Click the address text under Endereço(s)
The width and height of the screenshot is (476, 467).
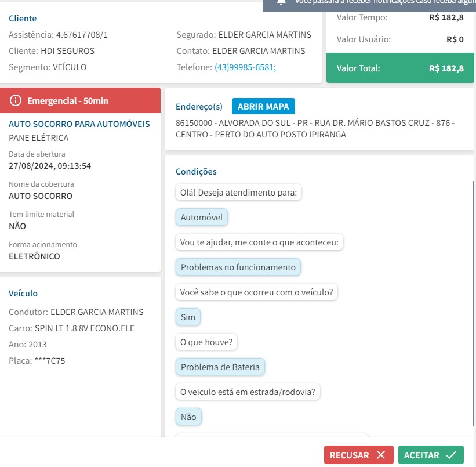(315, 129)
